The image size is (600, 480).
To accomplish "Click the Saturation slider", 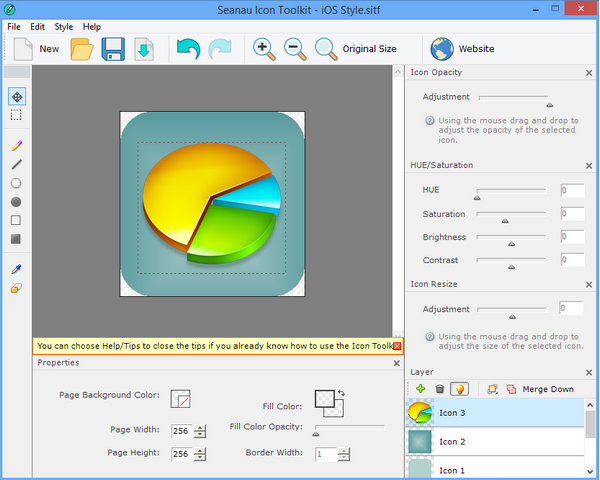I will point(511,216).
